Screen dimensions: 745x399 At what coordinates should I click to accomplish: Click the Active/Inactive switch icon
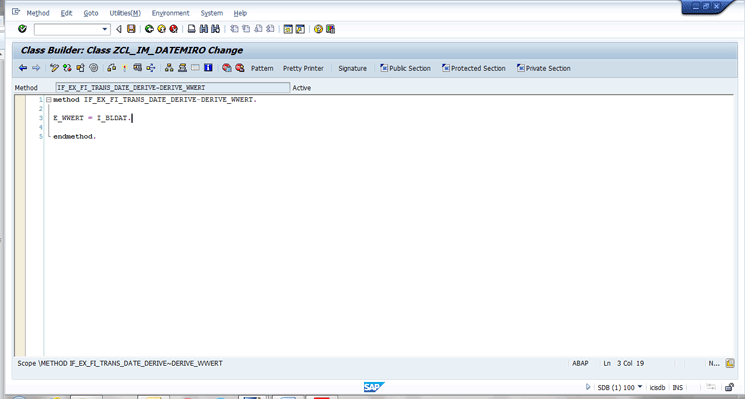67,68
